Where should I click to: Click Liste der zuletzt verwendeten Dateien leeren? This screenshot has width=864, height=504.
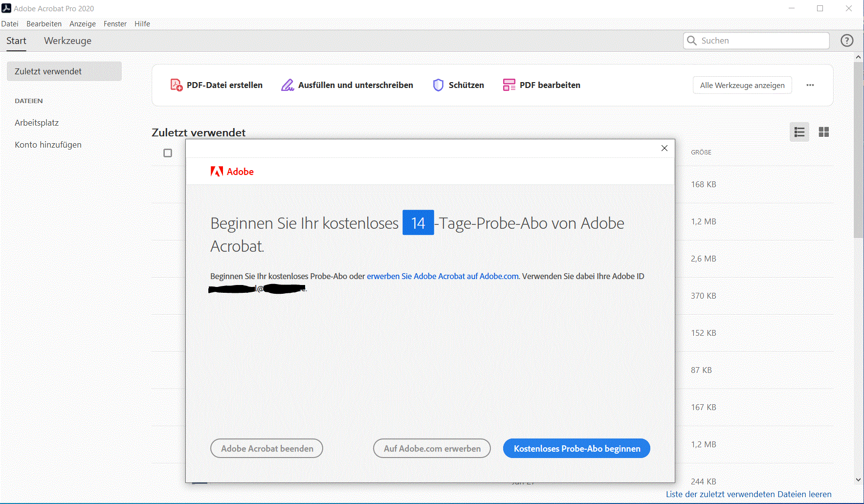[749, 494]
